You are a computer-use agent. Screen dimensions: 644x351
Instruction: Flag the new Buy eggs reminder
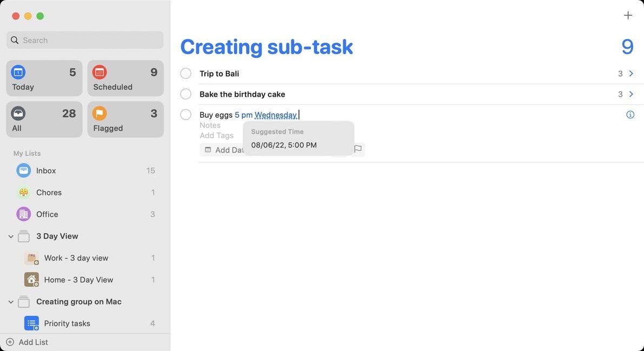click(x=357, y=150)
